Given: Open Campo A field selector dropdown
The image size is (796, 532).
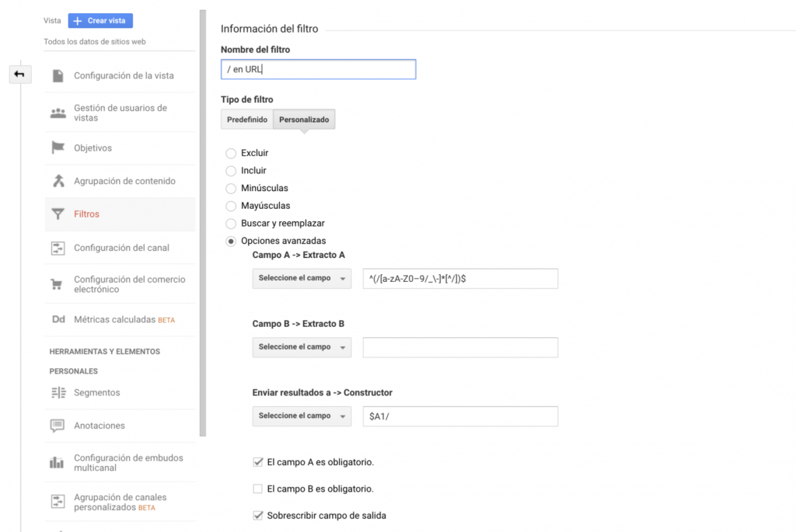Looking at the screenshot, I should (x=302, y=279).
